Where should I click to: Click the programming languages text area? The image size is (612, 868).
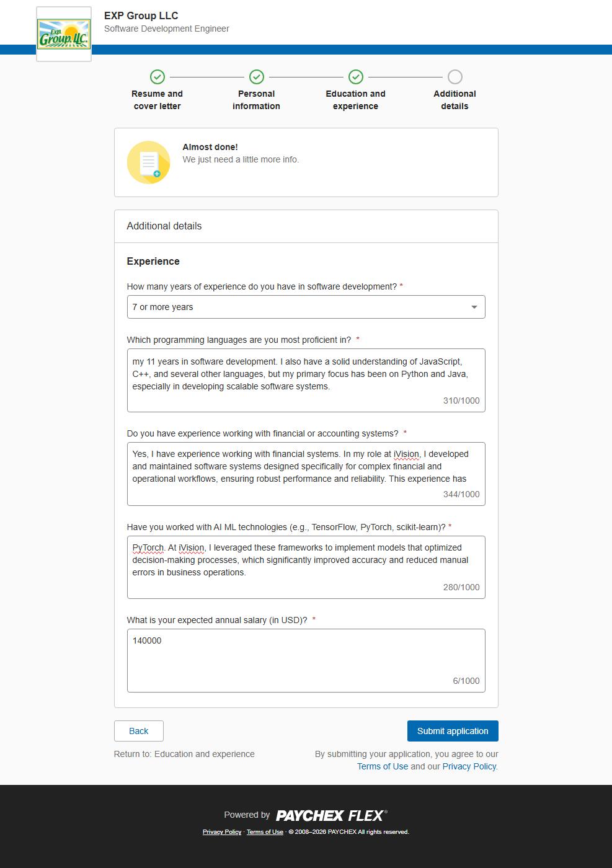[x=306, y=374]
